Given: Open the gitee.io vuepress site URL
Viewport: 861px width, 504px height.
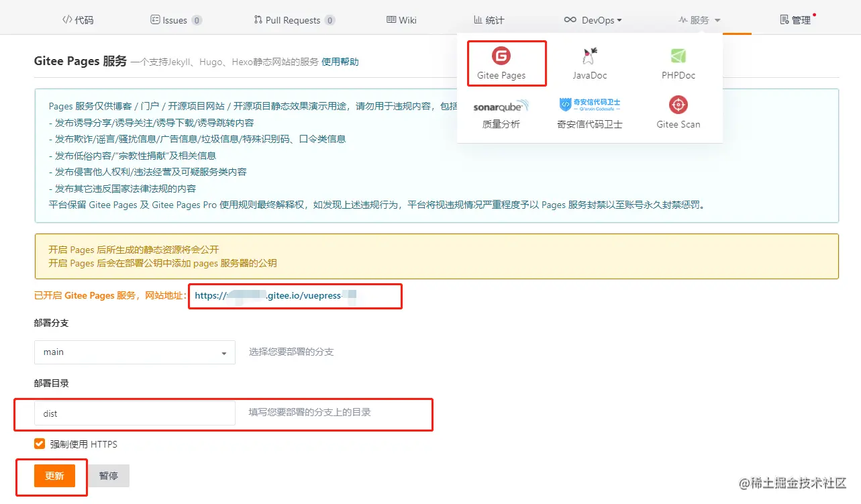Looking at the screenshot, I should [x=274, y=295].
